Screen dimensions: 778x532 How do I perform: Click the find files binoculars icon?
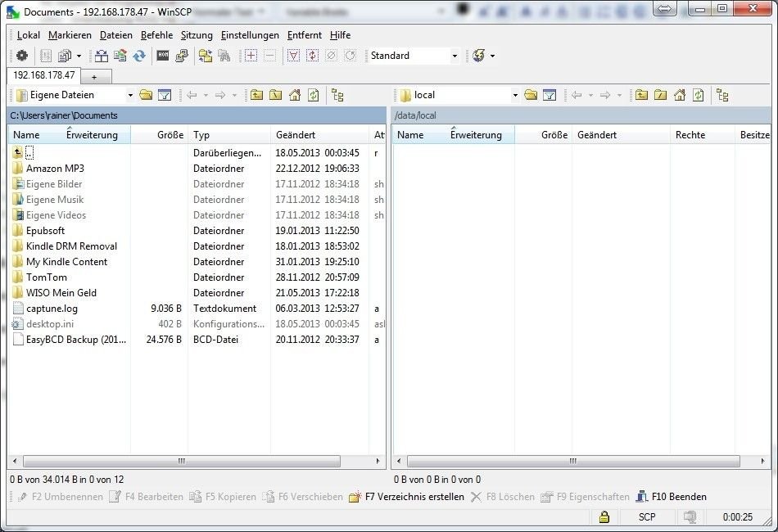point(224,56)
